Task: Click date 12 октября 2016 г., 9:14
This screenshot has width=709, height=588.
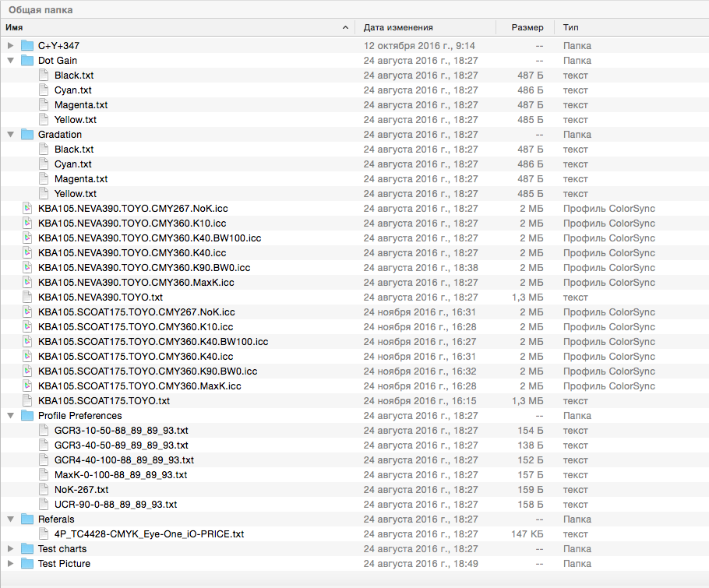Action: [419, 46]
